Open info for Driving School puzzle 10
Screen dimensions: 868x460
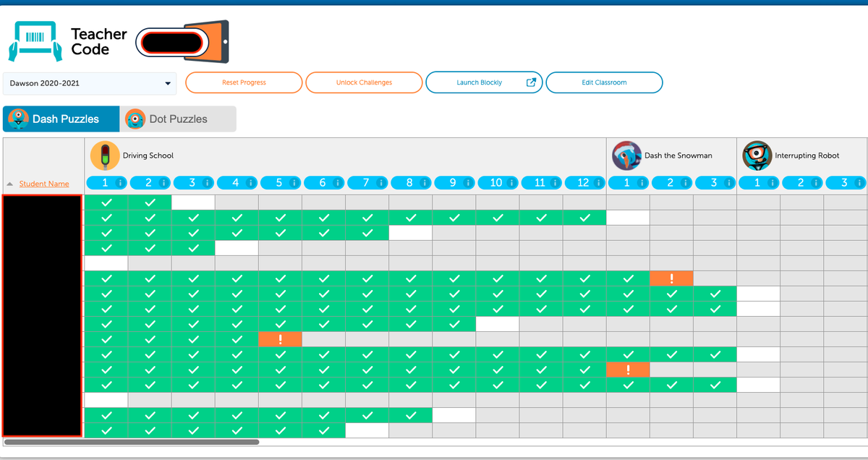point(511,183)
